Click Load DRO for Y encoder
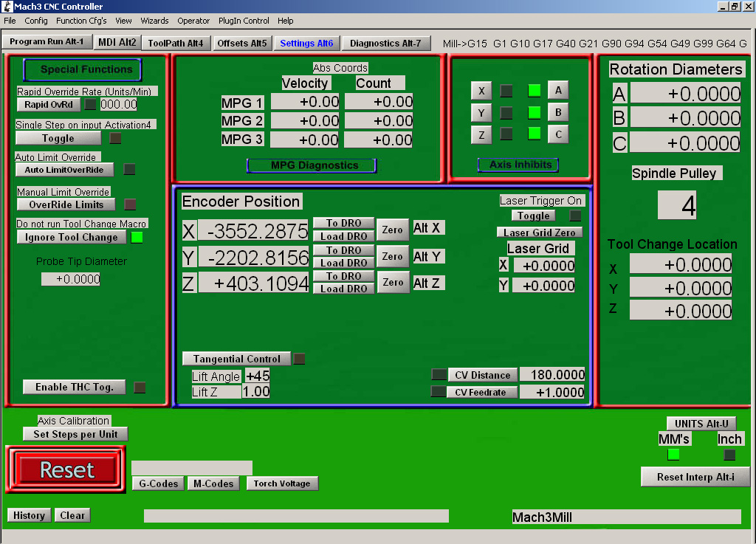The image size is (756, 544). tap(344, 263)
